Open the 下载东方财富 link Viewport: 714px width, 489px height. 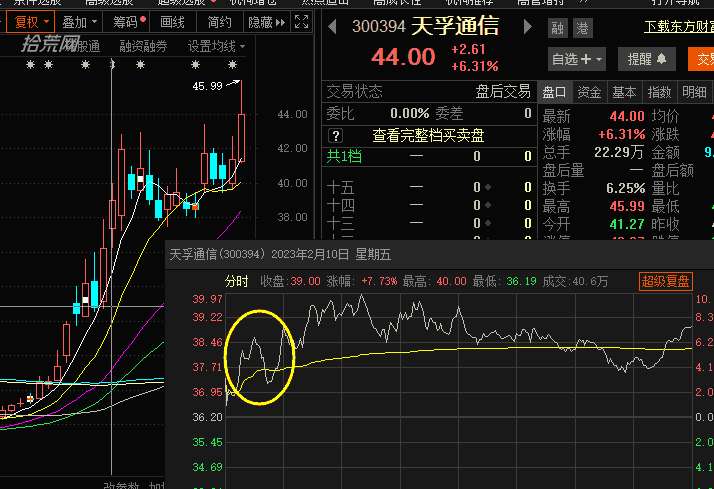point(678,27)
